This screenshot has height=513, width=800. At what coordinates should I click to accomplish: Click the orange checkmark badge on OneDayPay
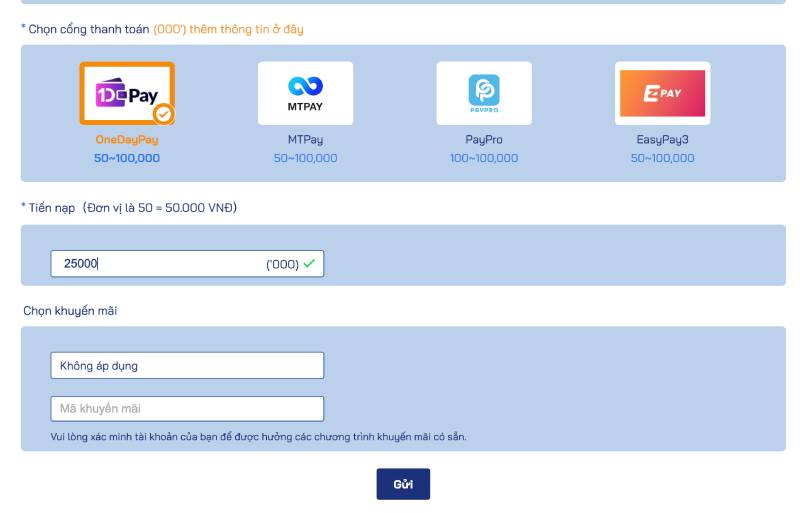(163, 114)
